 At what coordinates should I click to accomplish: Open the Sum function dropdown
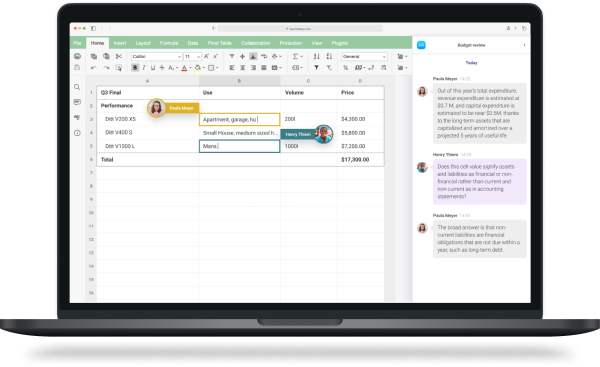[298, 56]
